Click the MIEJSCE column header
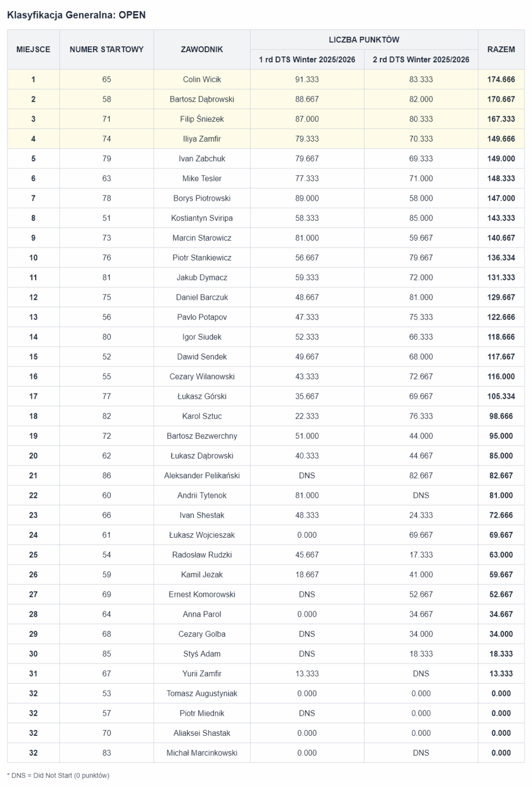 (33, 50)
